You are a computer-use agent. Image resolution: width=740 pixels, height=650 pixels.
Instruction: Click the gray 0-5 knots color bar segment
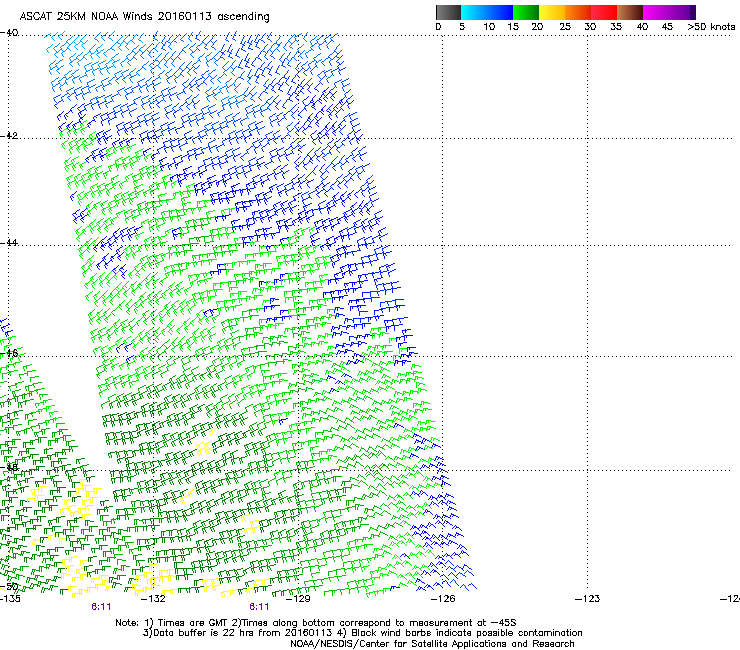448,12
